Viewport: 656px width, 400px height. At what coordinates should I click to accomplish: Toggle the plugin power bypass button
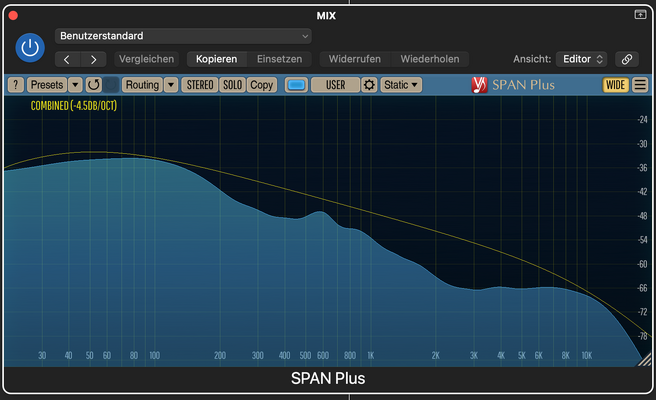[30, 48]
